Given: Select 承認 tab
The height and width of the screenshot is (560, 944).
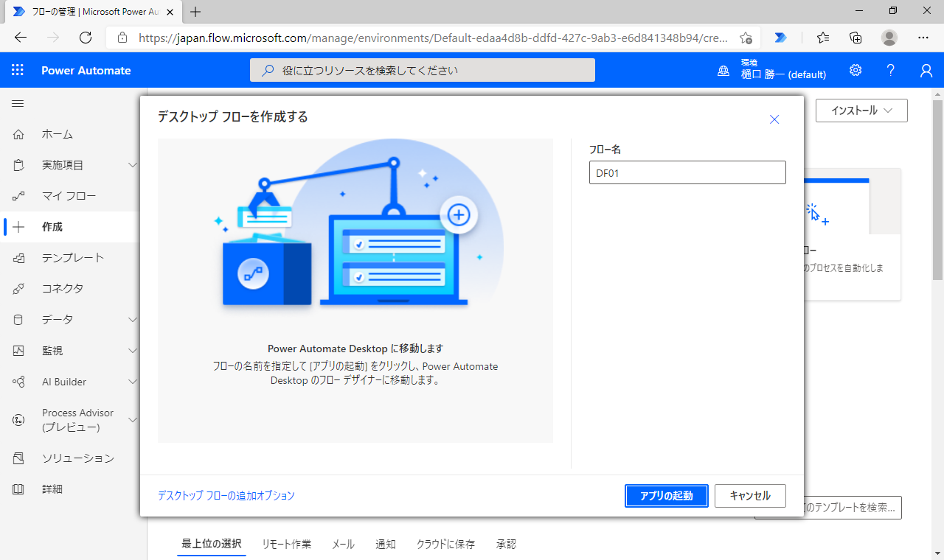Looking at the screenshot, I should tap(506, 544).
